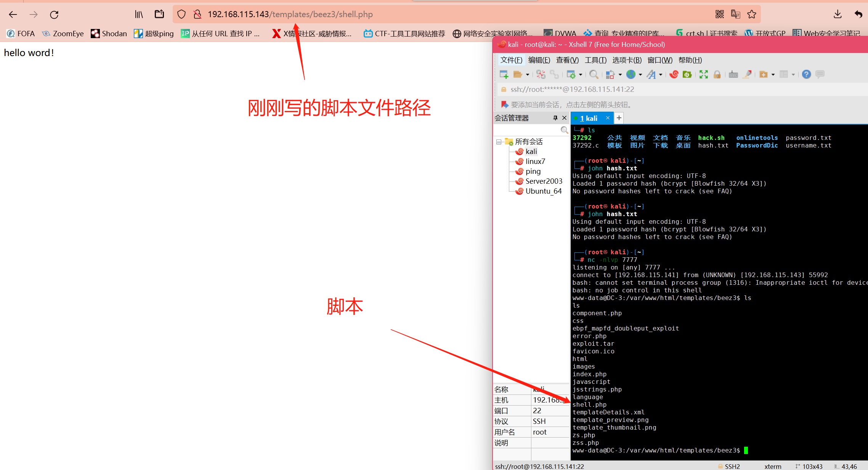Open the font dropdown arrow in toolbar
The height and width of the screenshot is (470, 868).
(x=661, y=75)
